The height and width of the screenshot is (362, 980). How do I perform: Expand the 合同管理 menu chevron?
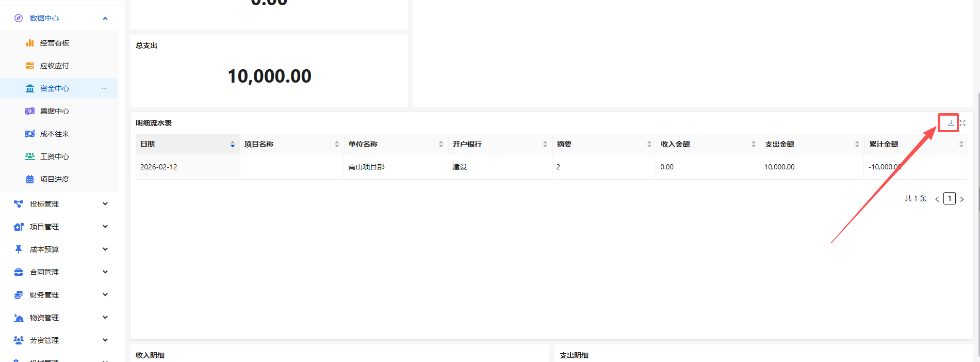(105, 272)
